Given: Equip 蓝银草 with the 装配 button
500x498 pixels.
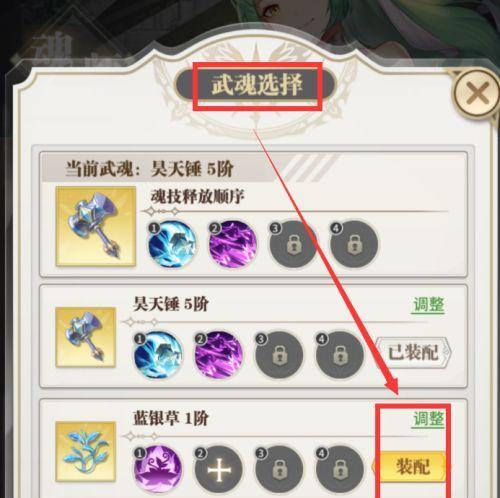Looking at the screenshot, I should click(410, 467).
